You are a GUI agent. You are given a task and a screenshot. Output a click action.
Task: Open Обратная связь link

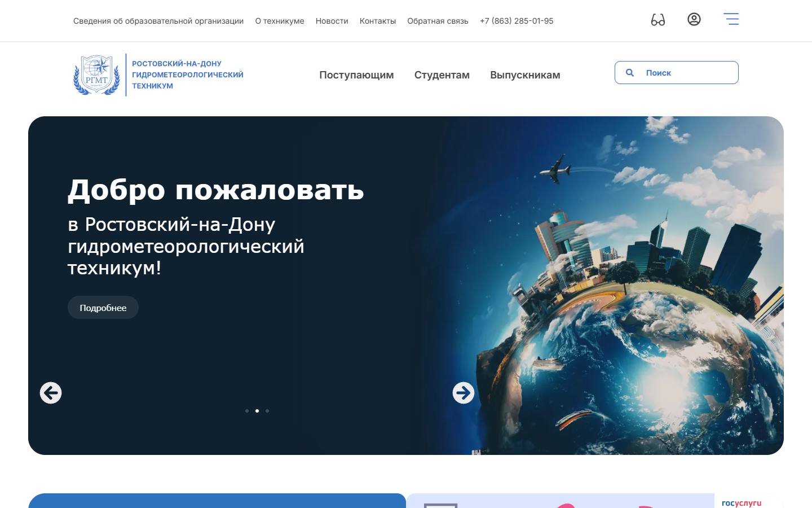coord(438,21)
